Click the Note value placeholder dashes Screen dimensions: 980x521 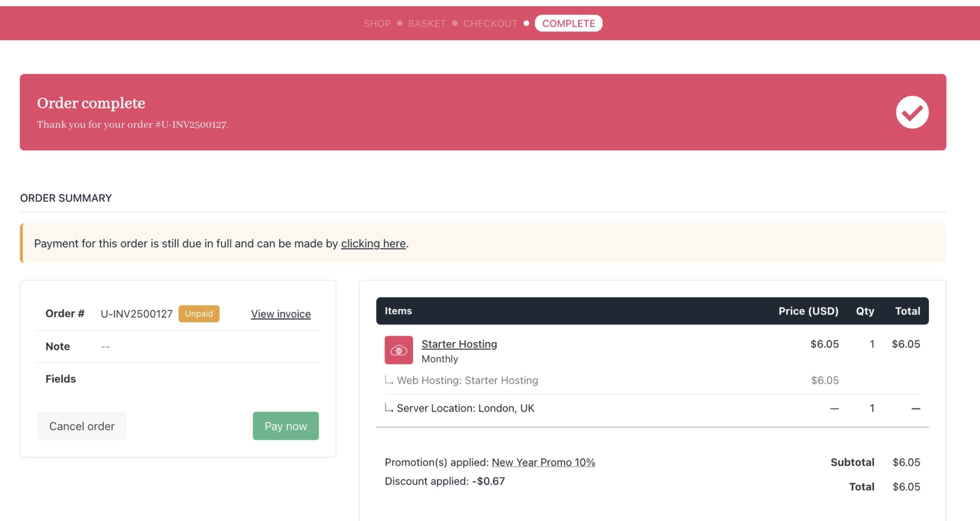(x=105, y=347)
